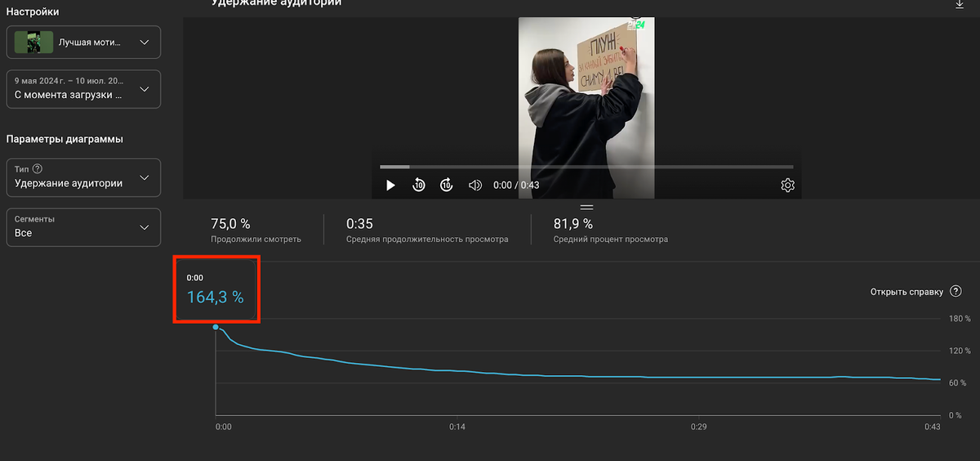
Task: Skip forward 10 seconds in video
Action: coord(446,186)
